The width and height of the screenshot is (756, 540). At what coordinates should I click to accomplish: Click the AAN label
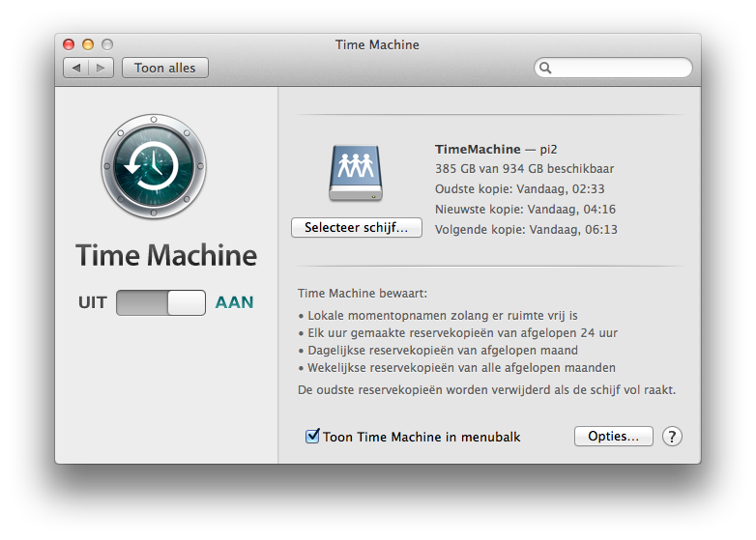coord(234,302)
